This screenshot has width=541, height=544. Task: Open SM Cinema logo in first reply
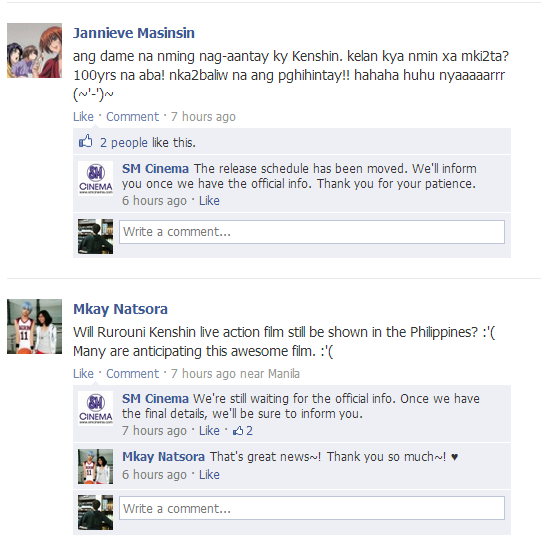point(95,178)
